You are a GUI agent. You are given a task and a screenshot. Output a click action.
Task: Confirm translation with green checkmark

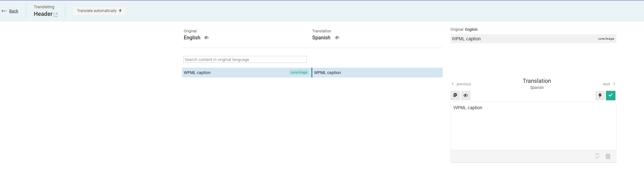[611, 95]
